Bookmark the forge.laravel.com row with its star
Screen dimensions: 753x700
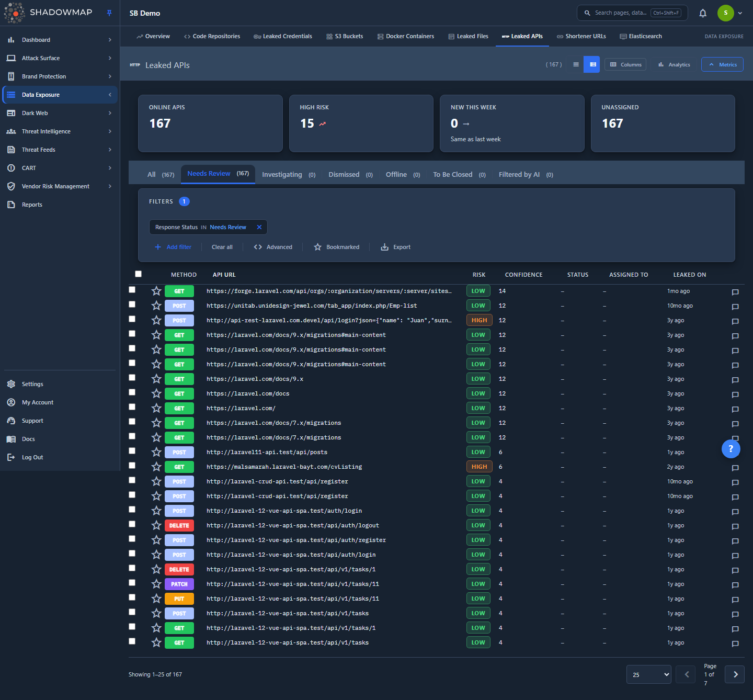tap(156, 291)
